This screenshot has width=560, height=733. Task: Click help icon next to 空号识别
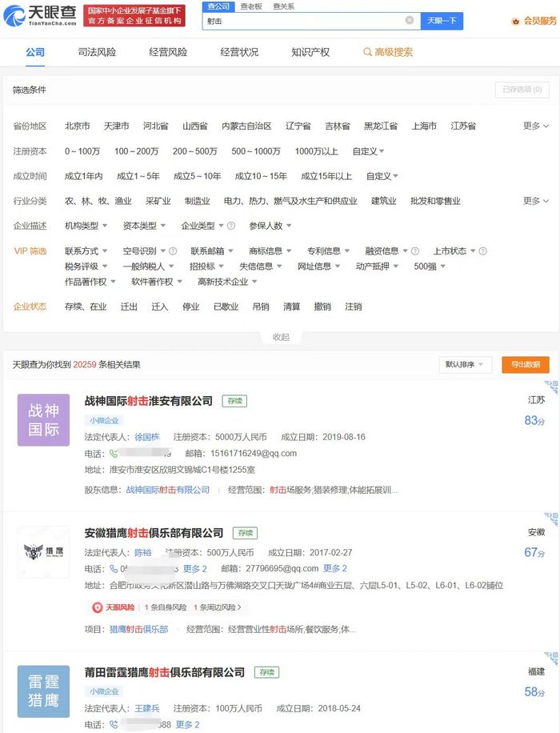point(173,251)
